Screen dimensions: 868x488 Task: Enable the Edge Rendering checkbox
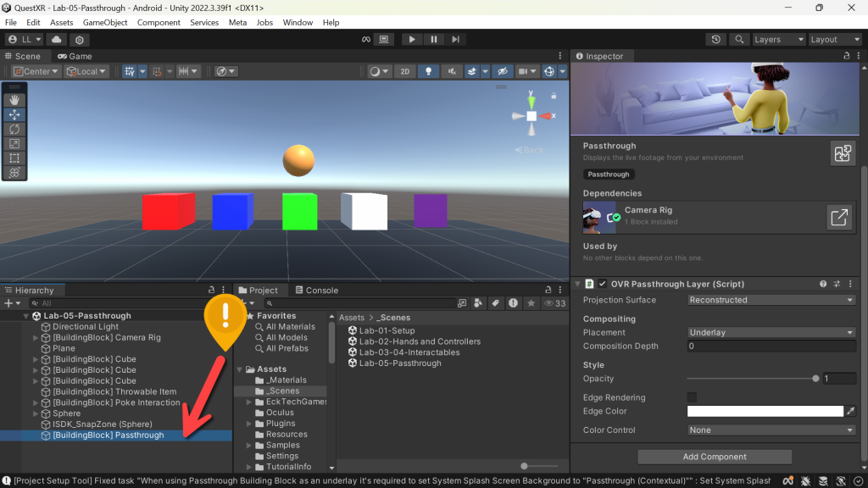[x=692, y=397]
